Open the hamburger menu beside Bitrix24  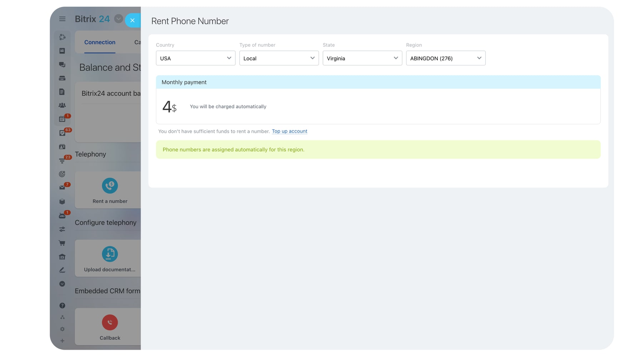(x=62, y=19)
